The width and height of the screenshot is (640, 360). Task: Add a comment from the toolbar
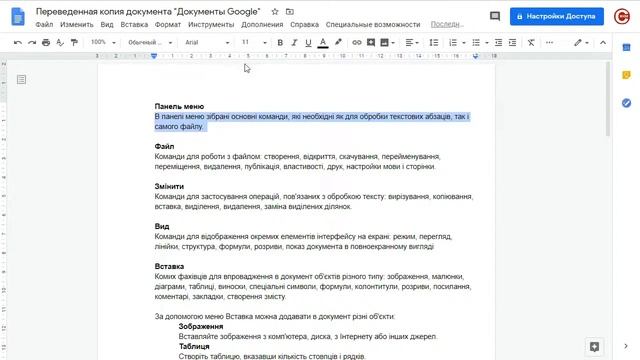click(x=371, y=42)
